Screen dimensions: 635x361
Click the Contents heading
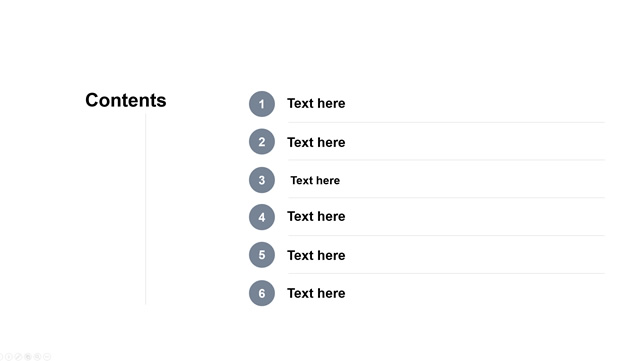click(126, 100)
